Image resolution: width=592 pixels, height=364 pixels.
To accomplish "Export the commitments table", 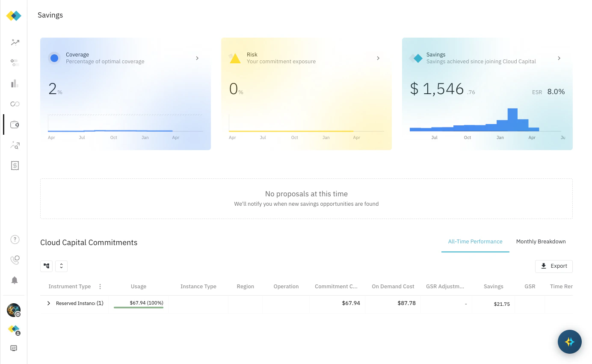I will tap(554, 266).
